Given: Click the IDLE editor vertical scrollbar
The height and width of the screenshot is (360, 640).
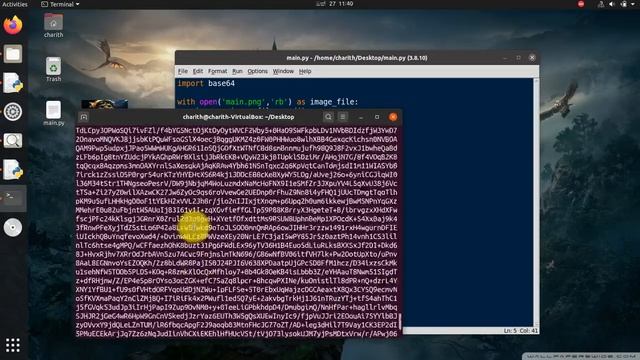Looking at the screenshot, I should point(536,202).
